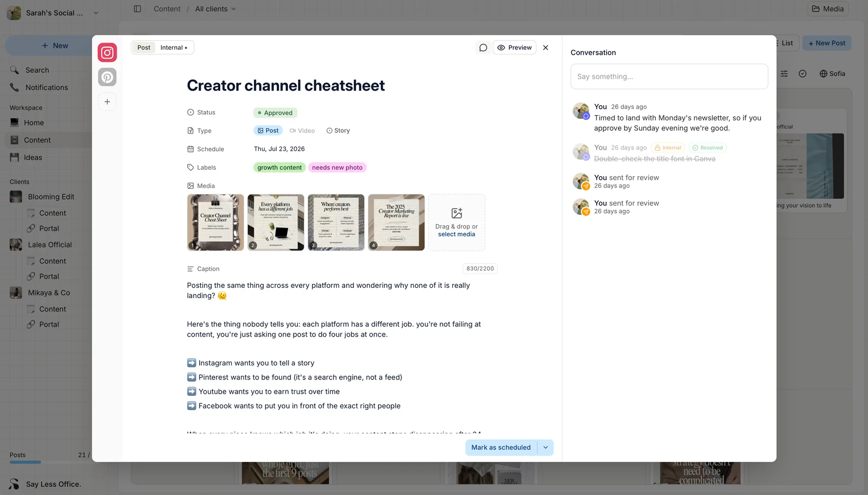Select Lalea Official client

click(x=50, y=245)
